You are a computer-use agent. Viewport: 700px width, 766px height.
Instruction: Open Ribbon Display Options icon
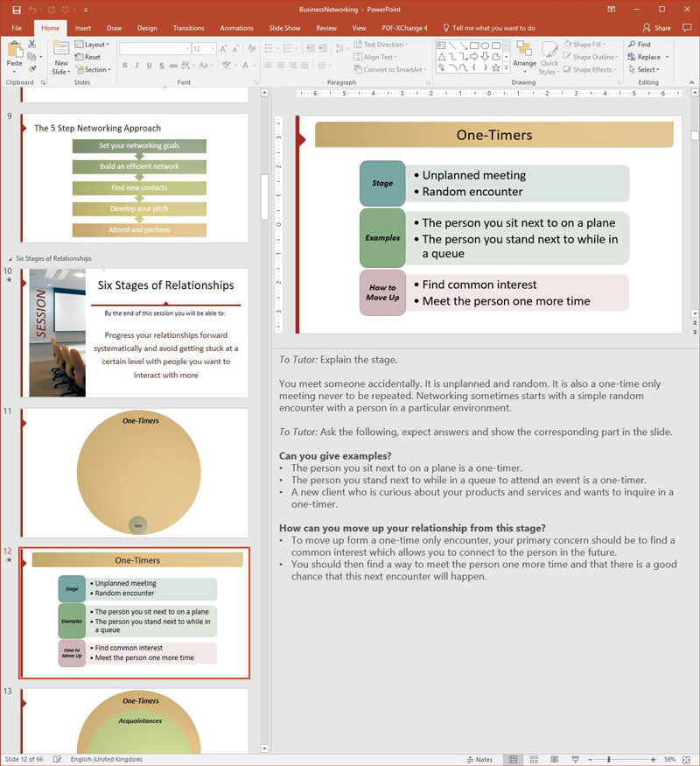(611, 10)
